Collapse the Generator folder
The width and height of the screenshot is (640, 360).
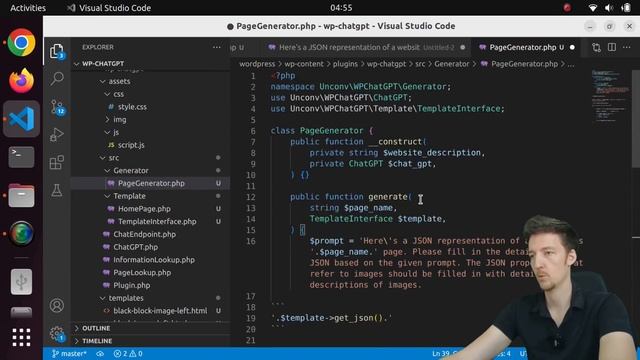pos(151,170)
